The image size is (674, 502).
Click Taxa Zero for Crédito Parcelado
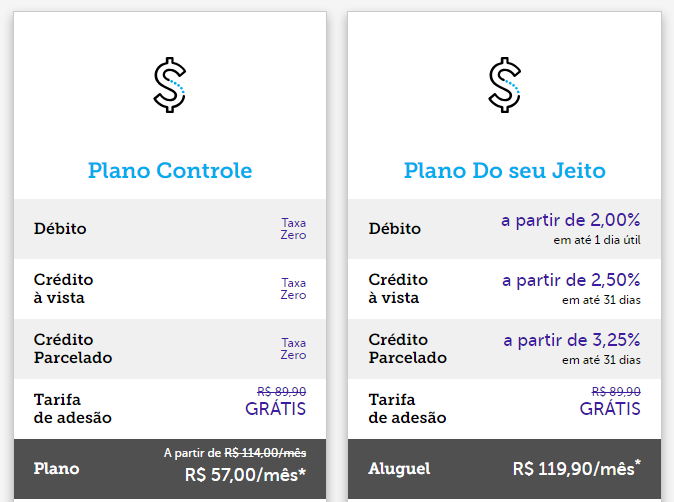(x=294, y=349)
